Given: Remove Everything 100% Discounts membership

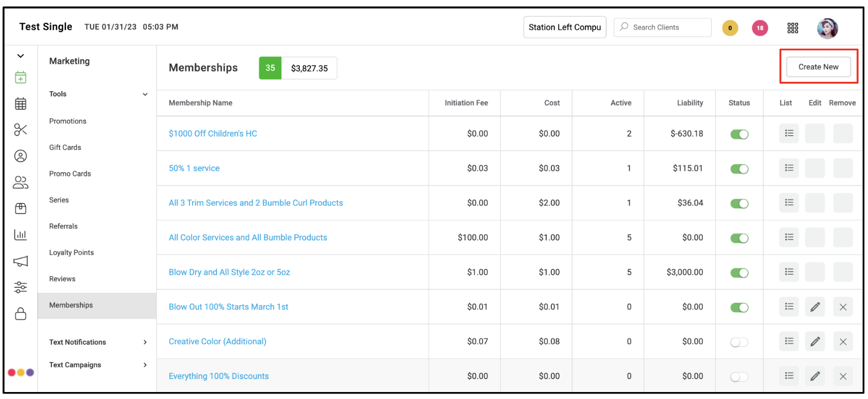Looking at the screenshot, I should (843, 376).
